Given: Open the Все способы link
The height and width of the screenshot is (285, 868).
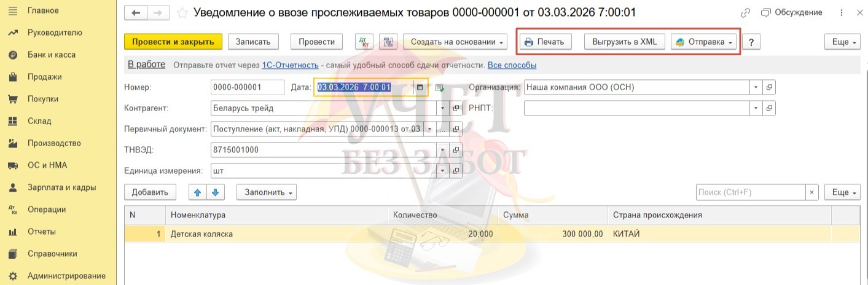Looking at the screenshot, I should point(512,65).
